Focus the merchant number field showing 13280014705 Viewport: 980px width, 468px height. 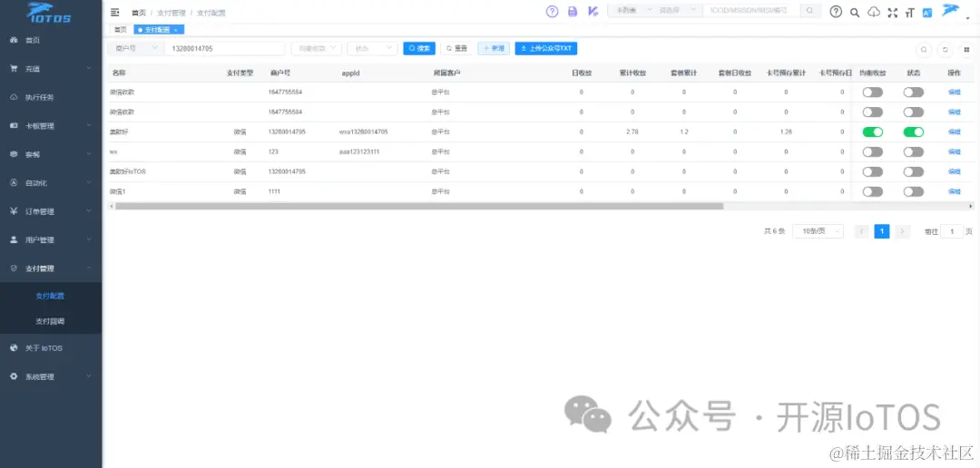coord(224,48)
